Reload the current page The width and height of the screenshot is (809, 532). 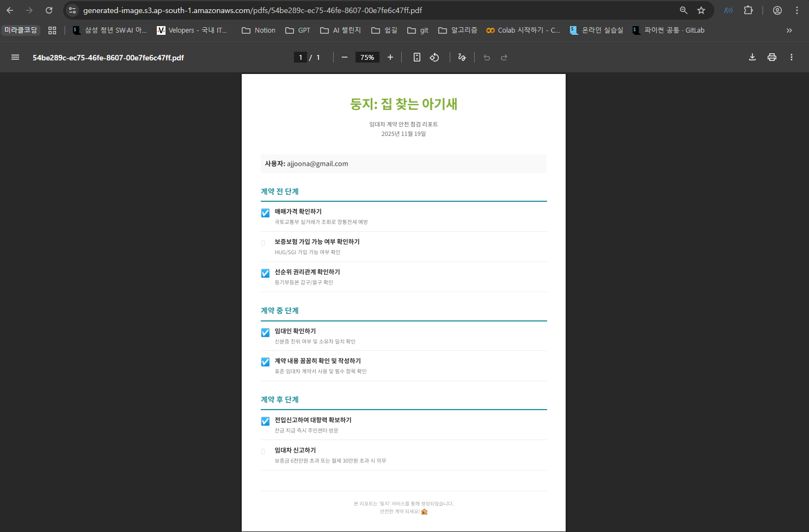49,10
